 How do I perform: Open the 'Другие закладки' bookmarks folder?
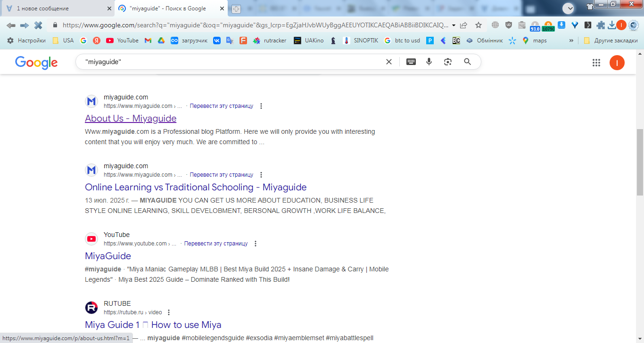coord(610,41)
